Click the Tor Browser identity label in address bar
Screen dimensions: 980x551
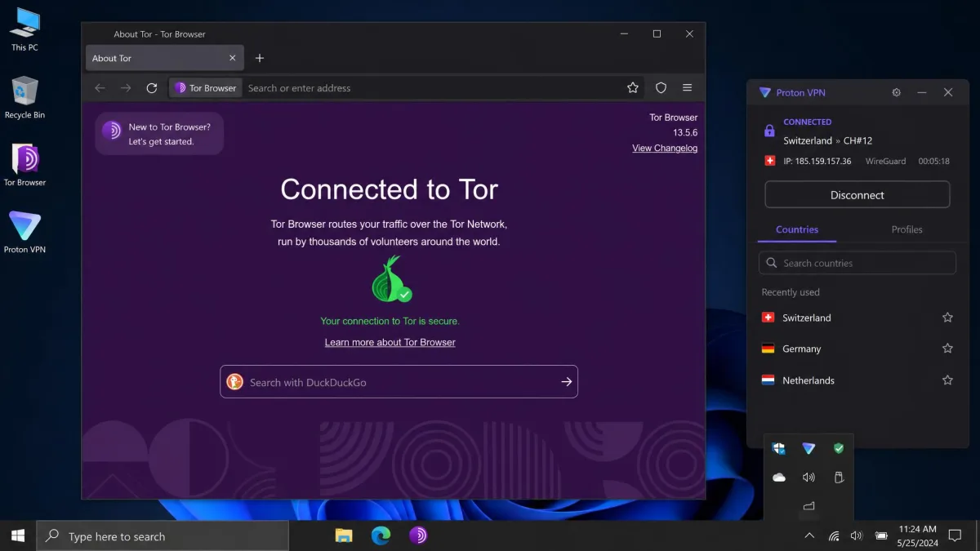tap(206, 88)
